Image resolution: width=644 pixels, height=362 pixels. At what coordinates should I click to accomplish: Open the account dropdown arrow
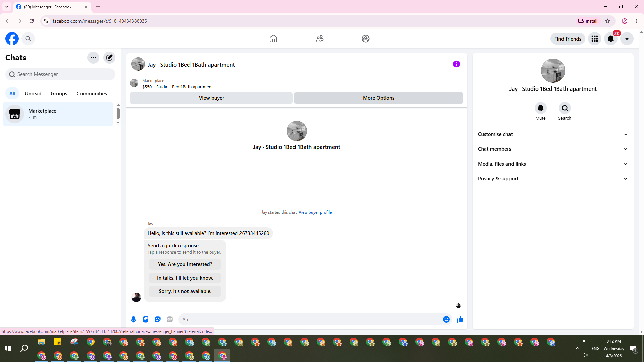tap(627, 39)
